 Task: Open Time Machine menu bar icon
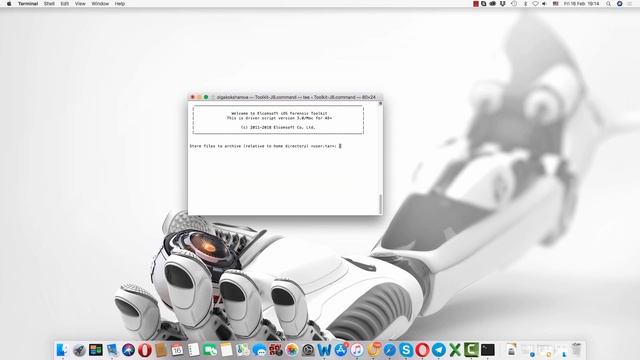514,4
